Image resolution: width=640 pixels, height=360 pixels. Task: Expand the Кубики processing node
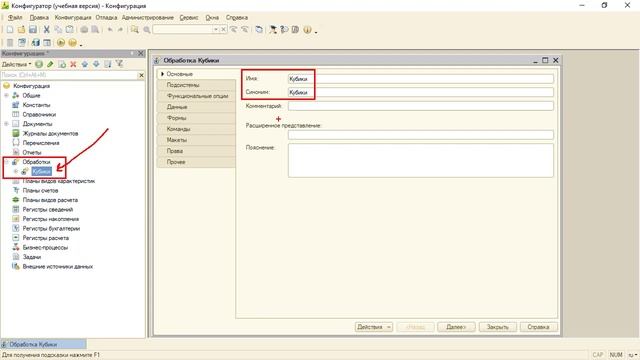tap(16, 171)
